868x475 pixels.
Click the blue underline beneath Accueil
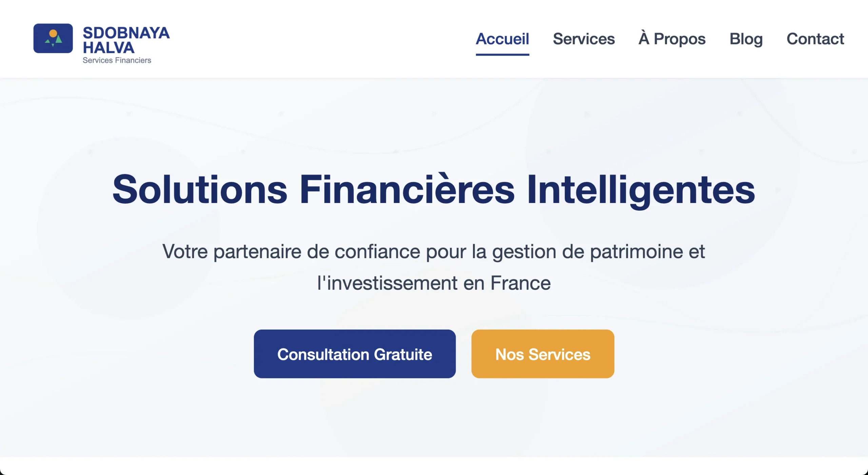(502, 54)
